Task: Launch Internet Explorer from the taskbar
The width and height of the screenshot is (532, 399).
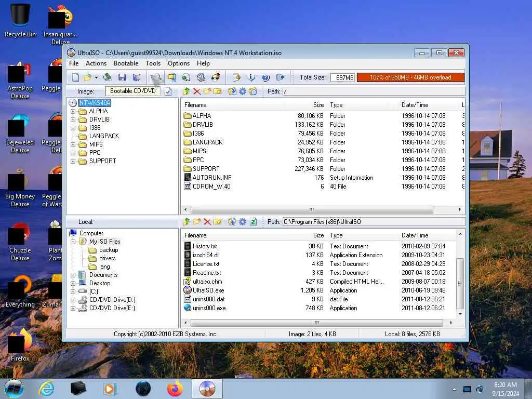Action: [46, 389]
